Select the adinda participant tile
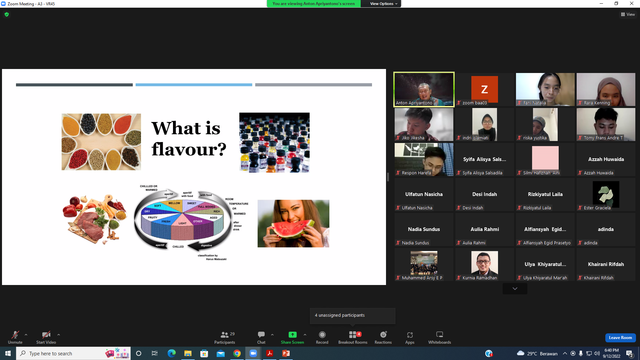This screenshot has width=640, height=360. tap(606, 230)
